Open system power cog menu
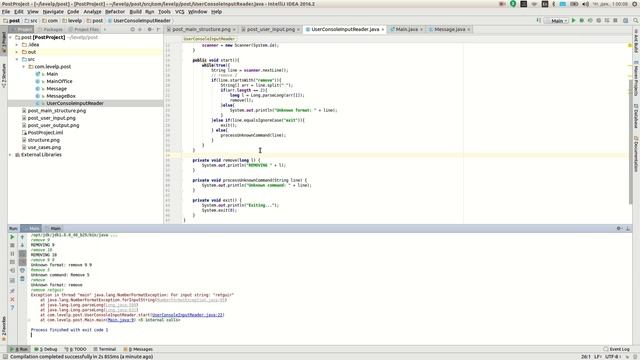Image resolution: width=640 pixels, height=360 pixels. click(x=636, y=4)
